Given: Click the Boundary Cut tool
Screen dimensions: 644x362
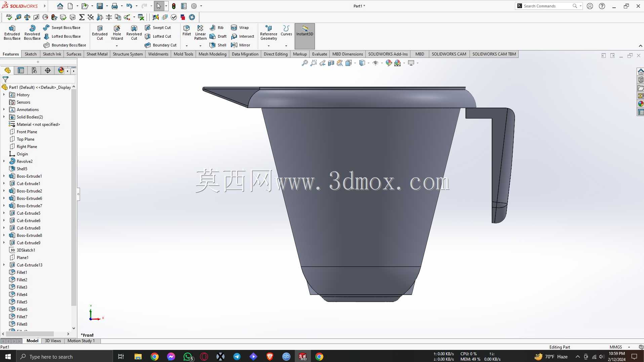Looking at the screenshot, I should click(x=161, y=45).
